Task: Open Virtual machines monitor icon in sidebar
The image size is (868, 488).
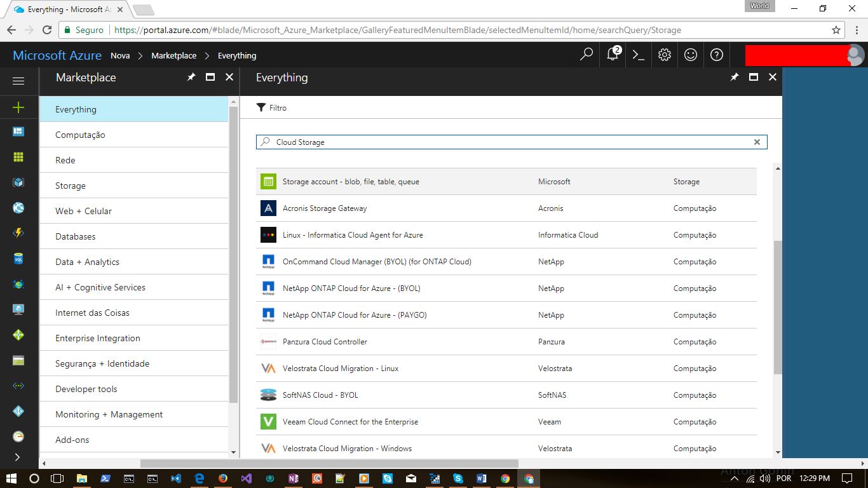Action: click(18, 309)
